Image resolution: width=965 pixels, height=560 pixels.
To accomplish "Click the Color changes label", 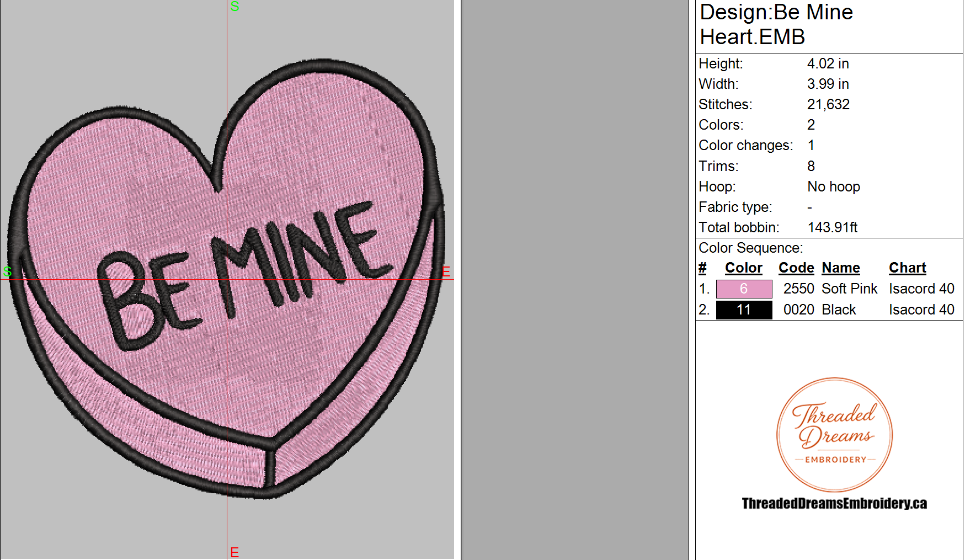I will (x=745, y=145).
